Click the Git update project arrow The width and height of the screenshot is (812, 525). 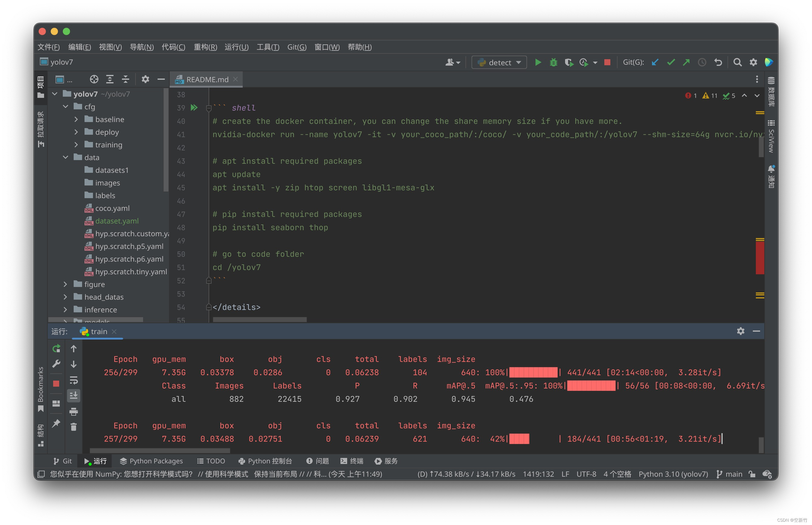tap(655, 63)
